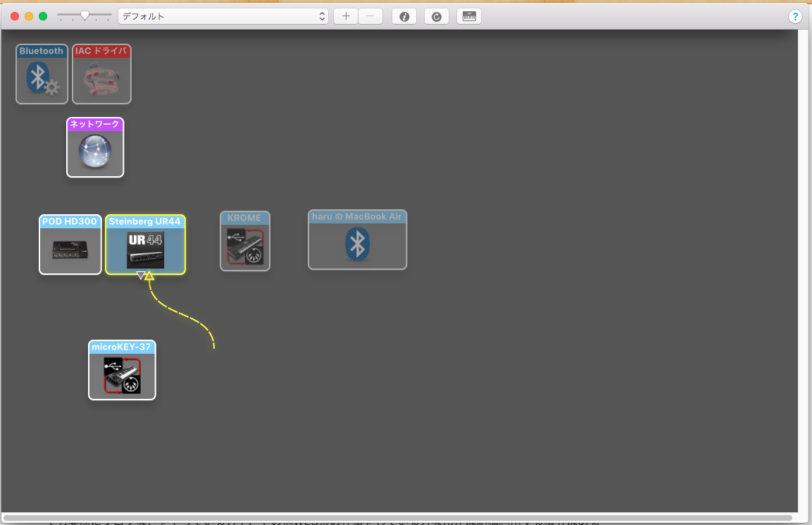
Task: Click the ネットワーク title label
Action: pos(95,125)
